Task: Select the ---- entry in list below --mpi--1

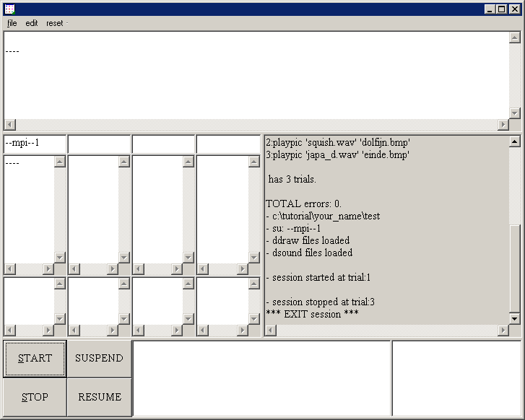Action: (12, 163)
